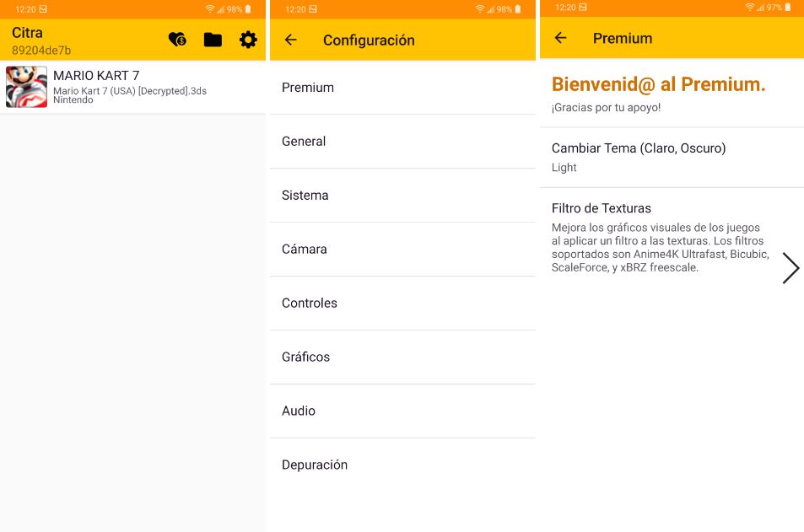Open the Gráficos settings entry
The height and width of the screenshot is (532, 804).
click(402, 357)
